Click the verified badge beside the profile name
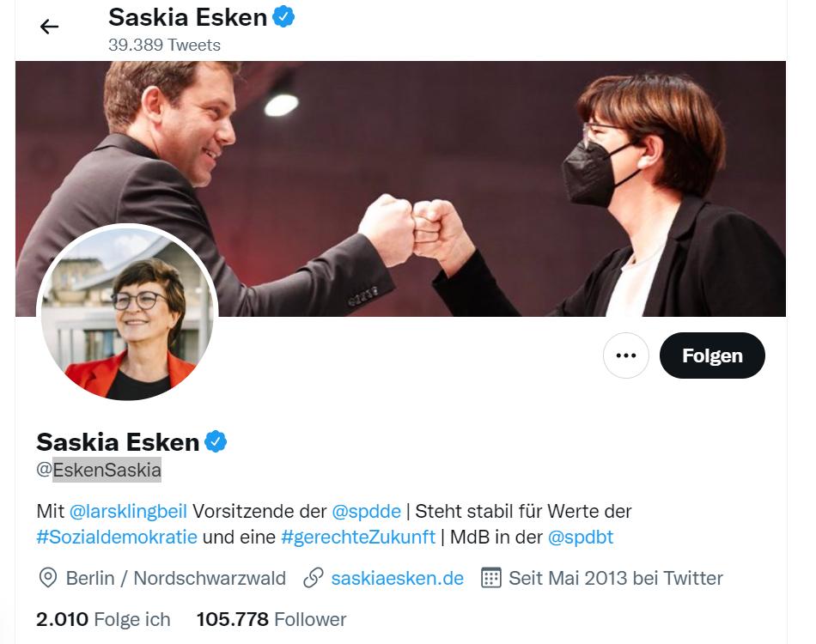Screen dimensions: 816x644 click(216, 441)
